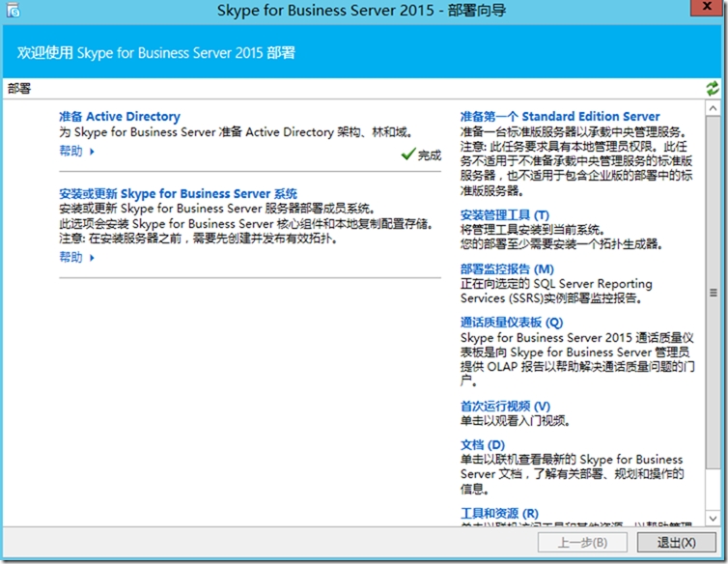Click 安装管理工具 (T) link
Image resolution: width=728 pixels, height=564 pixels.
pos(505,215)
